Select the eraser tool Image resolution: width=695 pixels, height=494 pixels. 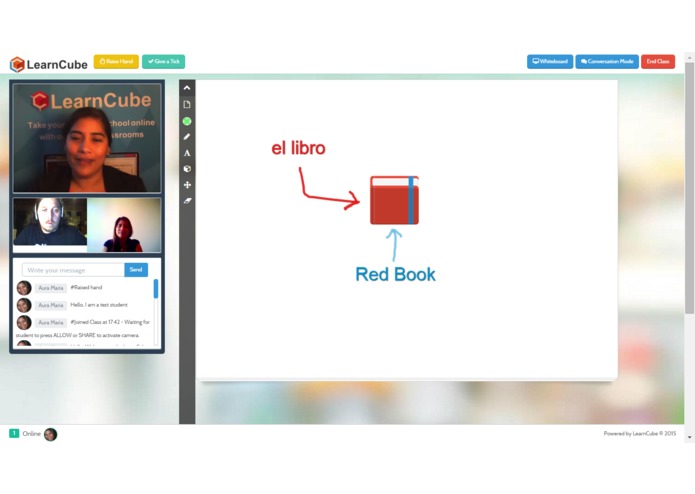click(187, 201)
